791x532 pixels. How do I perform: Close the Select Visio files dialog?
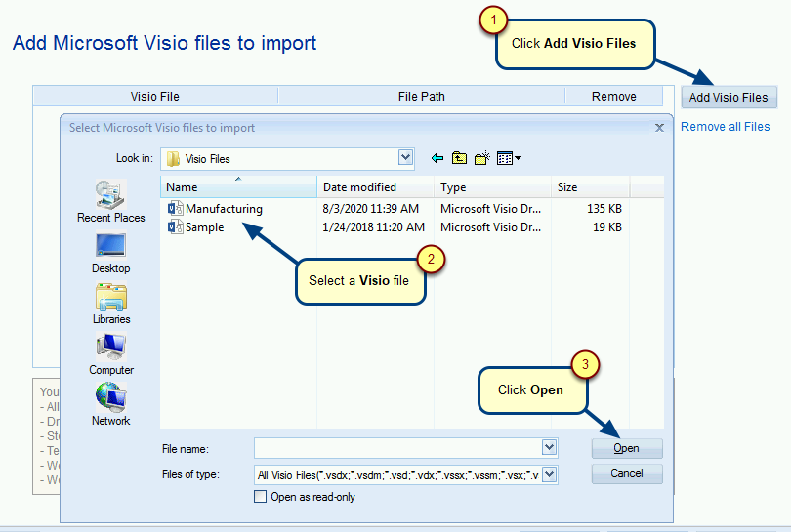coord(659,128)
